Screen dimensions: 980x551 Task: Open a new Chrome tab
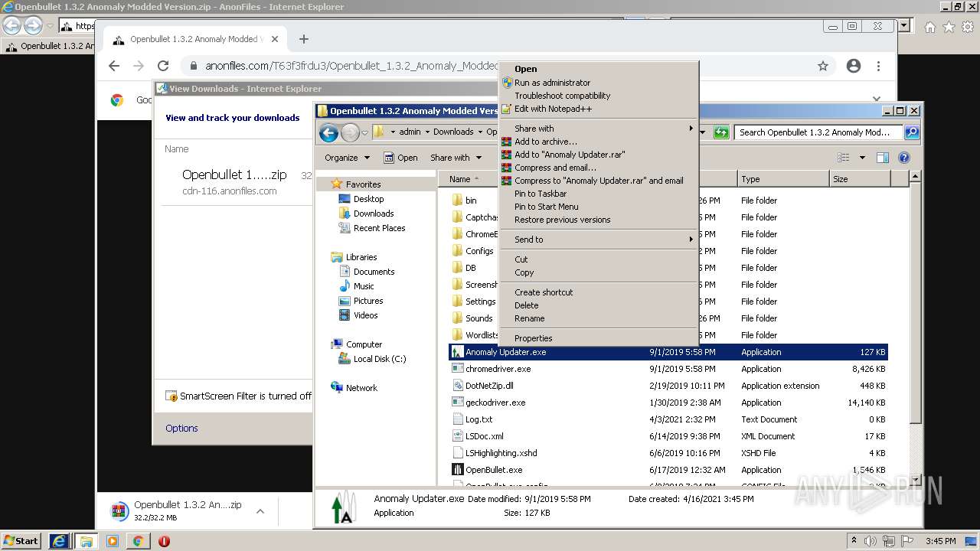click(x=303, y=39)
